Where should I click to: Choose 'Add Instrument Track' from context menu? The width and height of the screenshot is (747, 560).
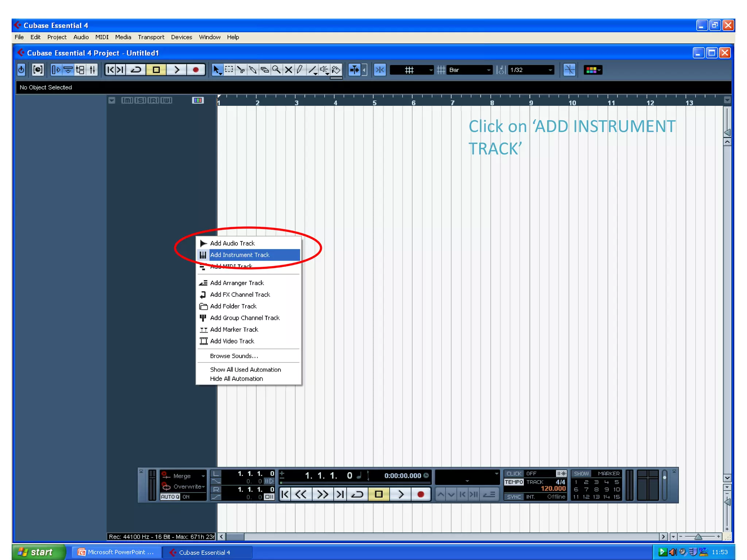click(x=249, y=255)
